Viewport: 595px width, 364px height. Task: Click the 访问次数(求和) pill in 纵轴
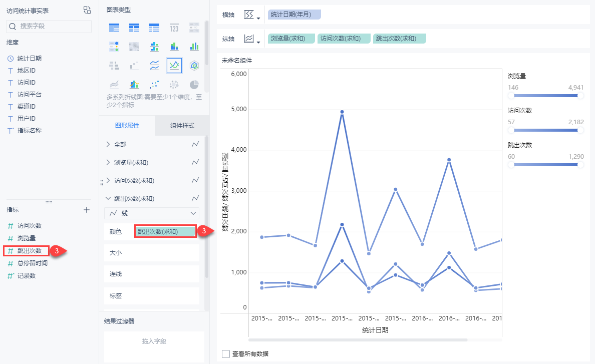point(344,38)
